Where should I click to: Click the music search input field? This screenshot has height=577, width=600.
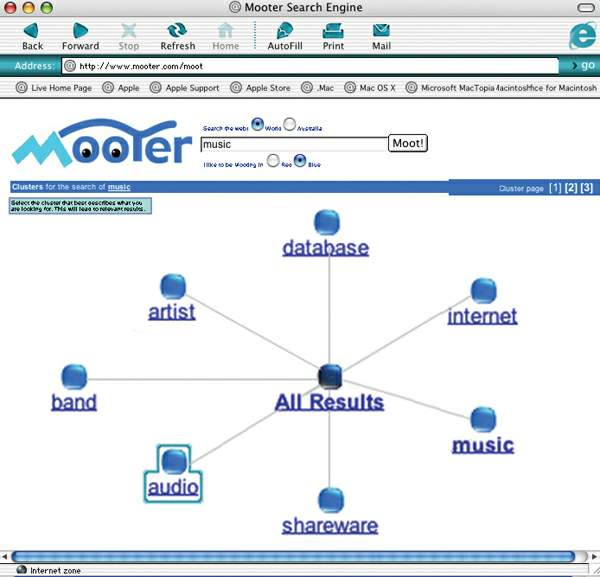coord(294,144)
